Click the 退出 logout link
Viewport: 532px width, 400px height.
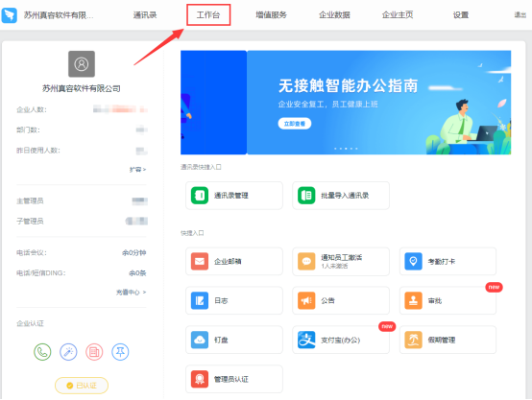(x=520, y=15)
